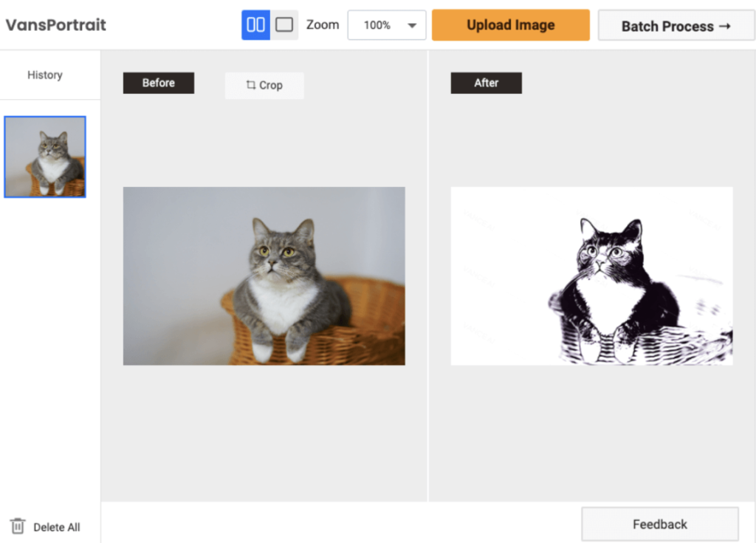Screen dimensions: 756x543
Task: Switch to side-by-side comparison view
Action: pos(255,25)
